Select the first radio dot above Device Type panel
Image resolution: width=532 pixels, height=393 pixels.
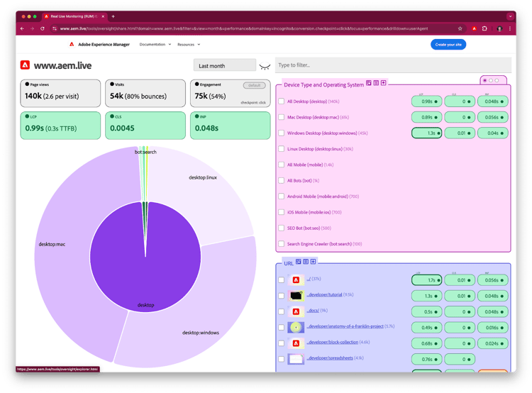coord(485,80)
